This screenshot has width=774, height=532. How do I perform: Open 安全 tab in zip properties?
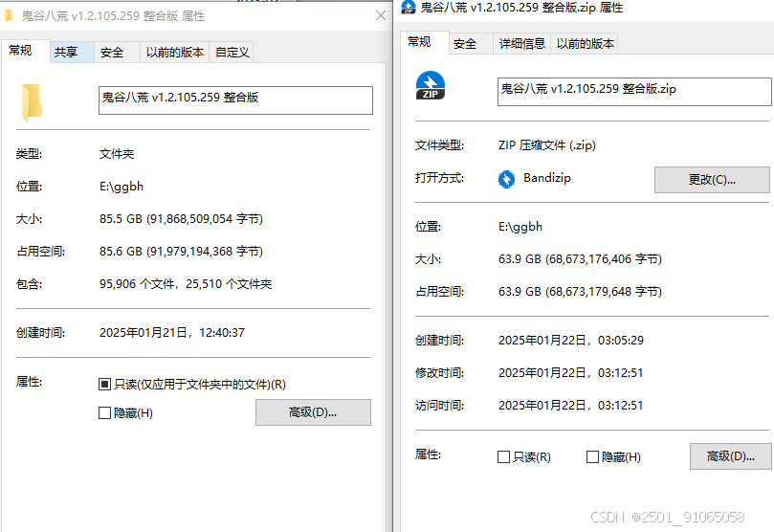(x=471, y=44)
